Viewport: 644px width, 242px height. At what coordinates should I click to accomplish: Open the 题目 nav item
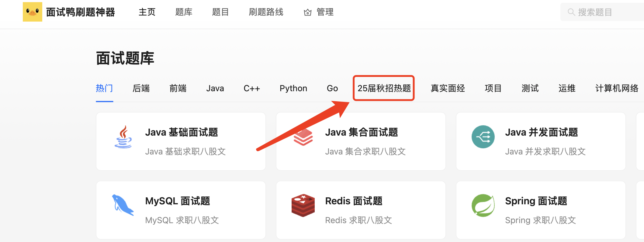[220, 12]
